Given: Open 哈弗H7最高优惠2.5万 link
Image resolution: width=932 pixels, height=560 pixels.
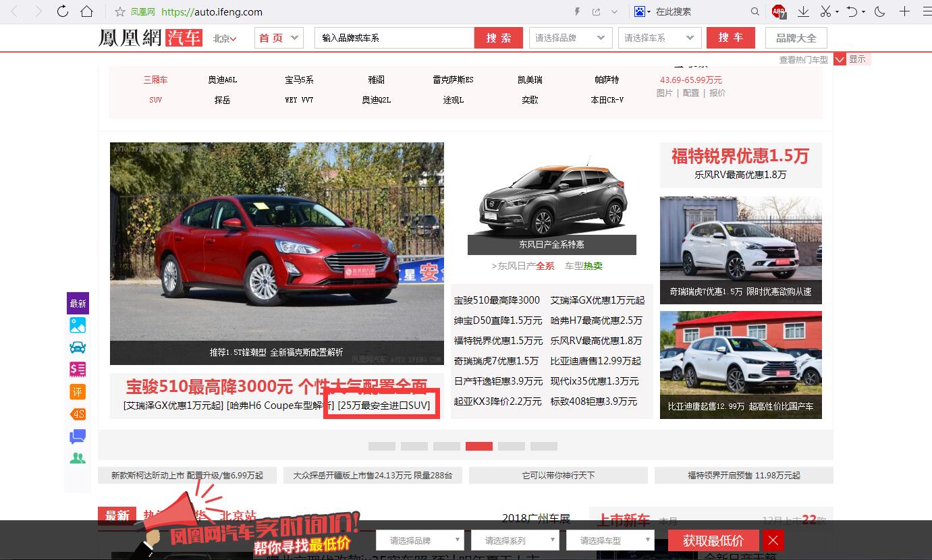Looking at the screenshot, I should (597, 320).
